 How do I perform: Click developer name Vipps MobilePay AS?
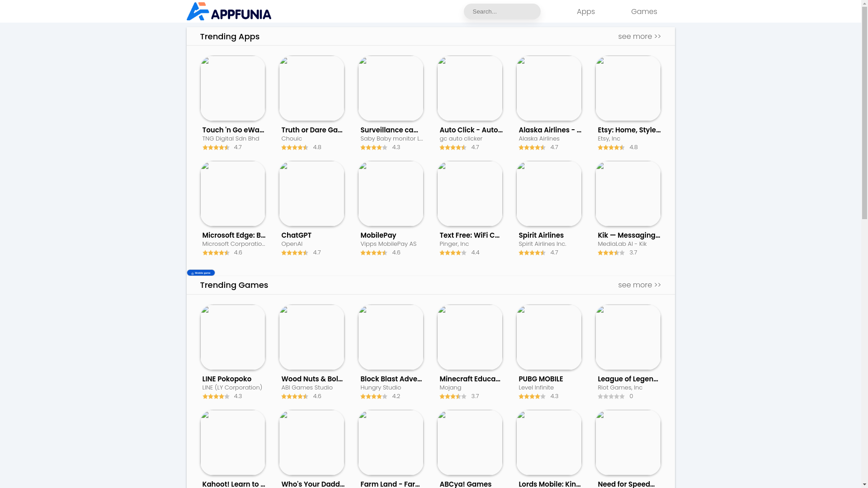coord(388,244)
